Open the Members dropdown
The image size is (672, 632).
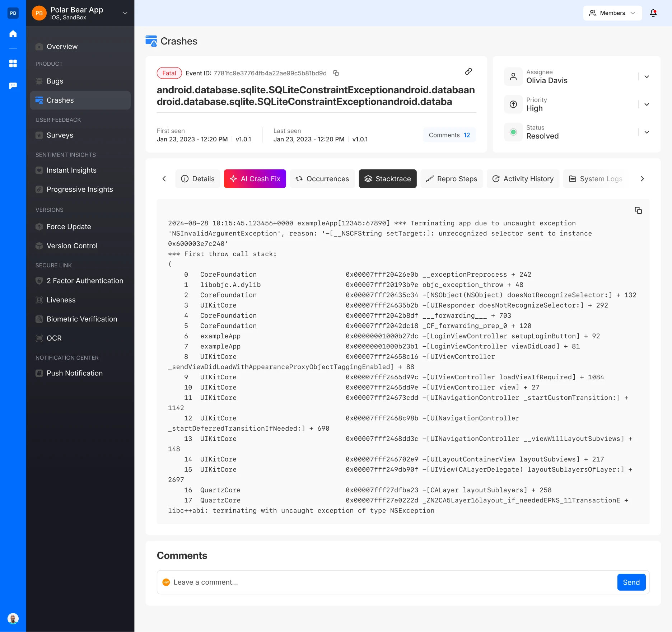click(x=612, y=13)
